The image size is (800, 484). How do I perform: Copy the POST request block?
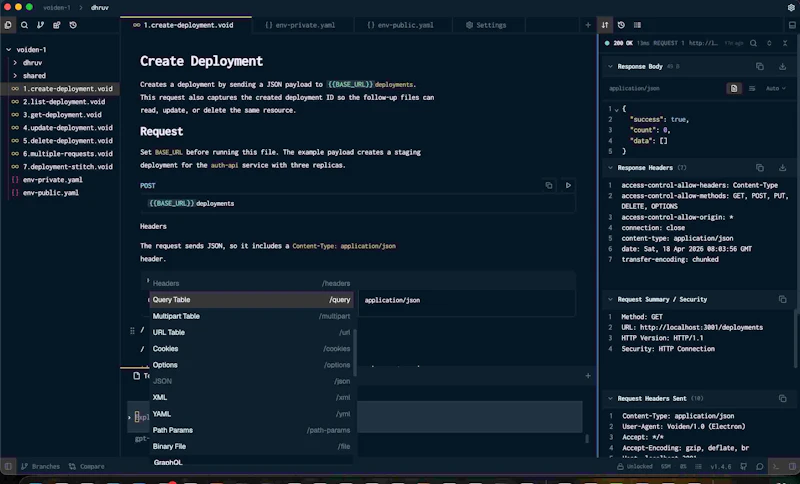[549, 185]
